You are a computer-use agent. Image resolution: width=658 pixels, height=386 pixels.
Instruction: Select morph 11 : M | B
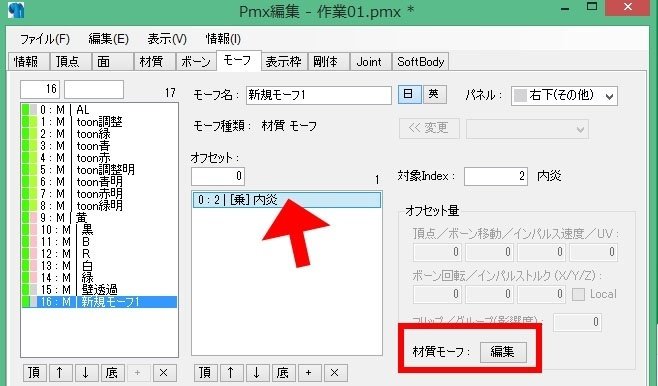pyautogui.click(x=99, y=242)
